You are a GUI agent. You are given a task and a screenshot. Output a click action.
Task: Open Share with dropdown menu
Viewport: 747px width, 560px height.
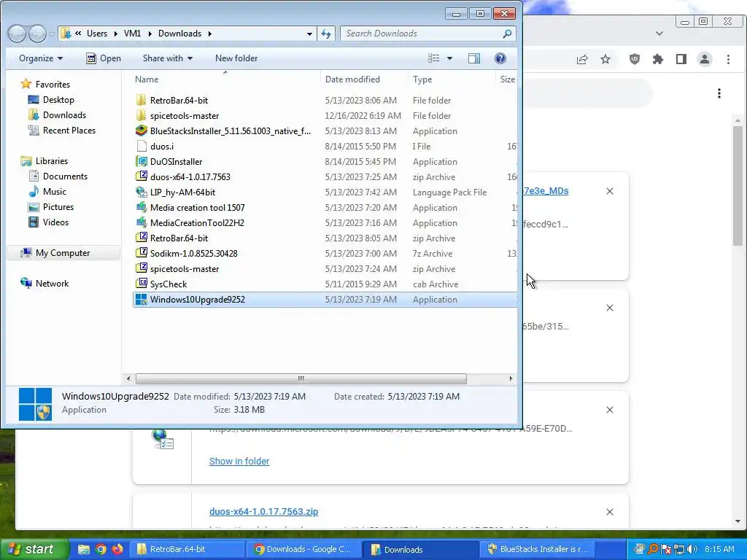click(x=168, y=58)
